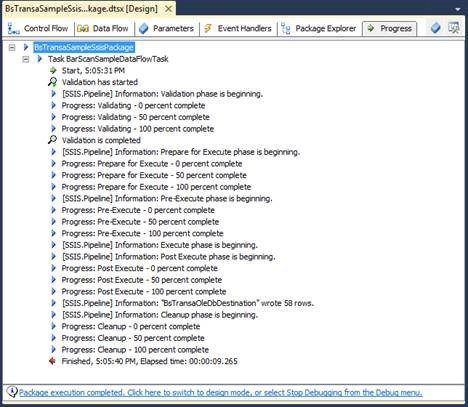
Task: Click the Control Flow tab icon
Action: 13,29
